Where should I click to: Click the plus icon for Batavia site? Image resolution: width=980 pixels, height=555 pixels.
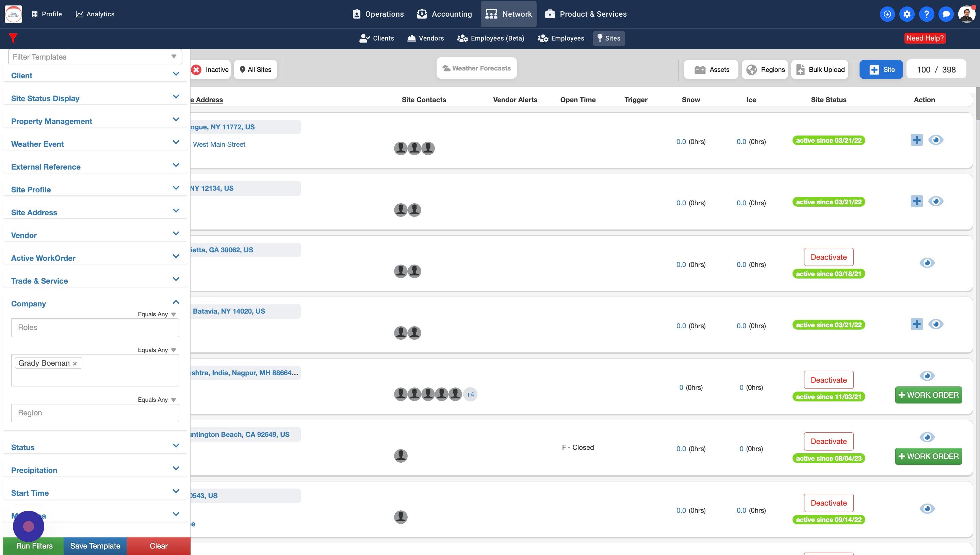click(916, 324)
